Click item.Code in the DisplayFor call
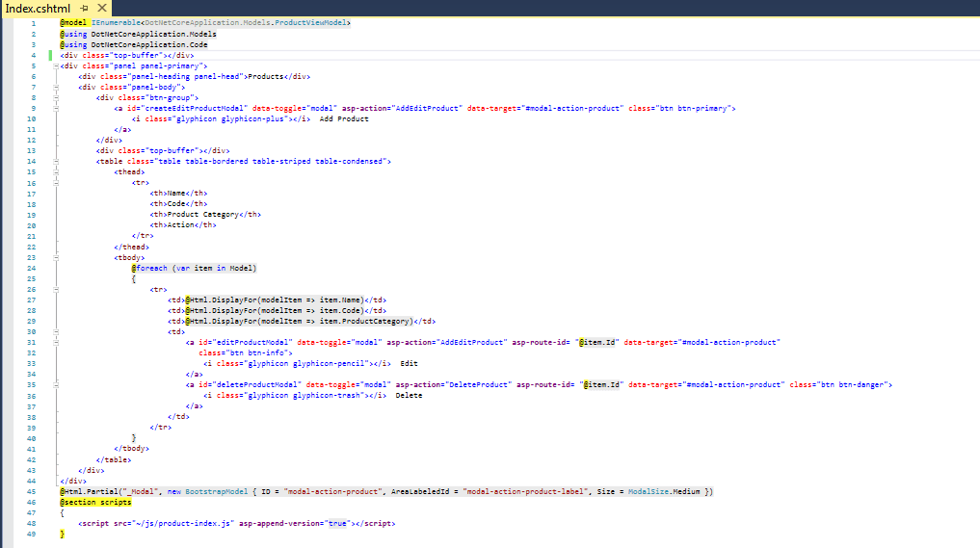Viewport: 980px width, 548px height. point(340,310)
